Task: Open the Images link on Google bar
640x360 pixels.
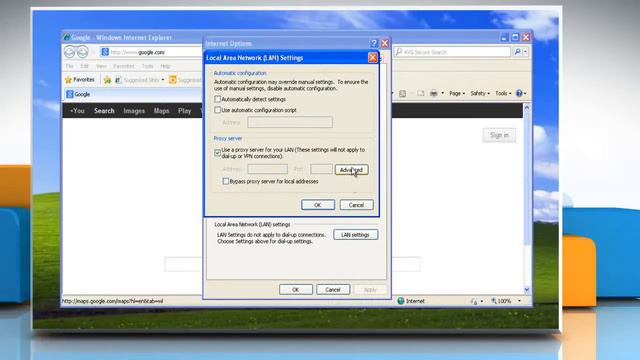Action: 134,111
